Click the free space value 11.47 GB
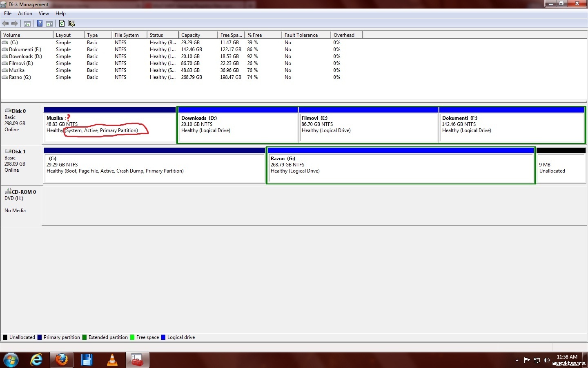 (229, 43)
